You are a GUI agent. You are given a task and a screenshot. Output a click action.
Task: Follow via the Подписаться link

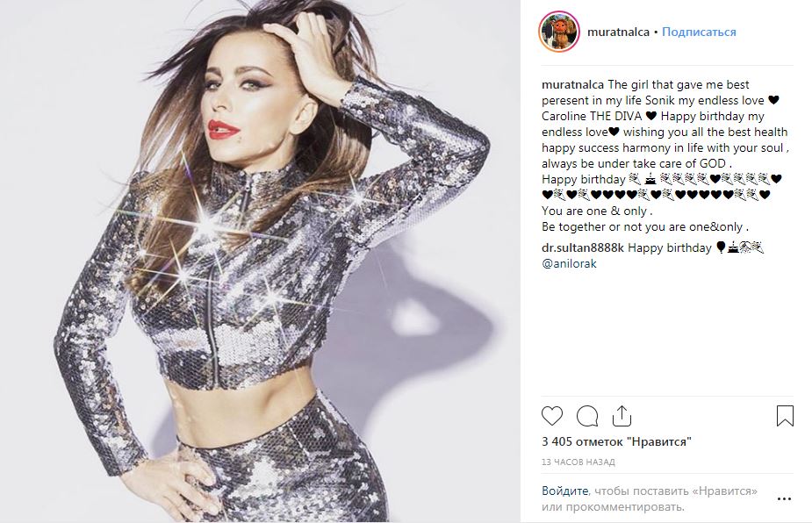[699, 32]
